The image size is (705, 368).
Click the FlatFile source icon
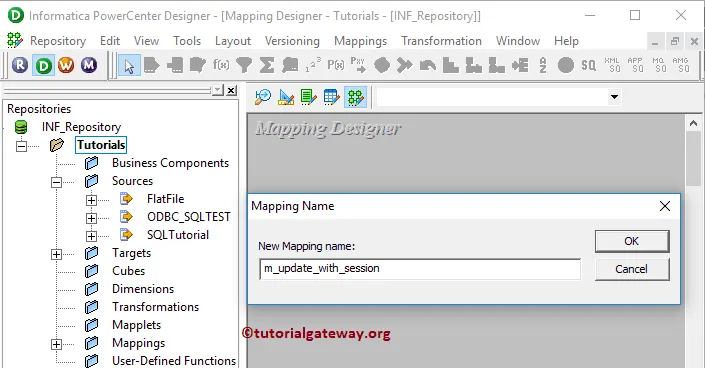coord(127,198)
